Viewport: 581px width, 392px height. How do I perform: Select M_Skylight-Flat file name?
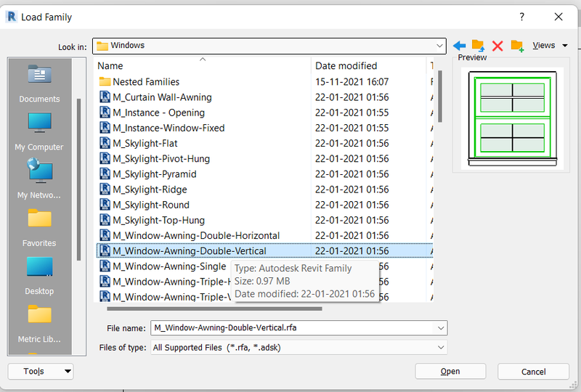click(x=145, y=143)
